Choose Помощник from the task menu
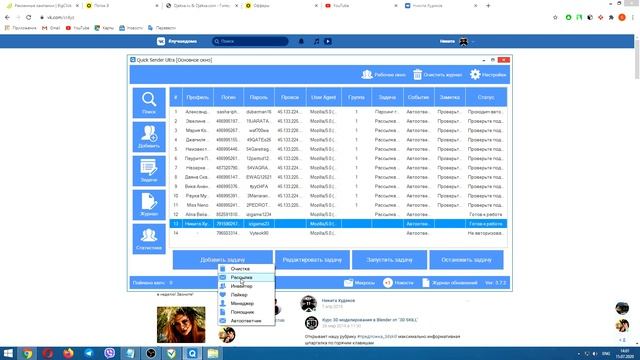Viewport: 640px width, 360px height. pos(246,312)
